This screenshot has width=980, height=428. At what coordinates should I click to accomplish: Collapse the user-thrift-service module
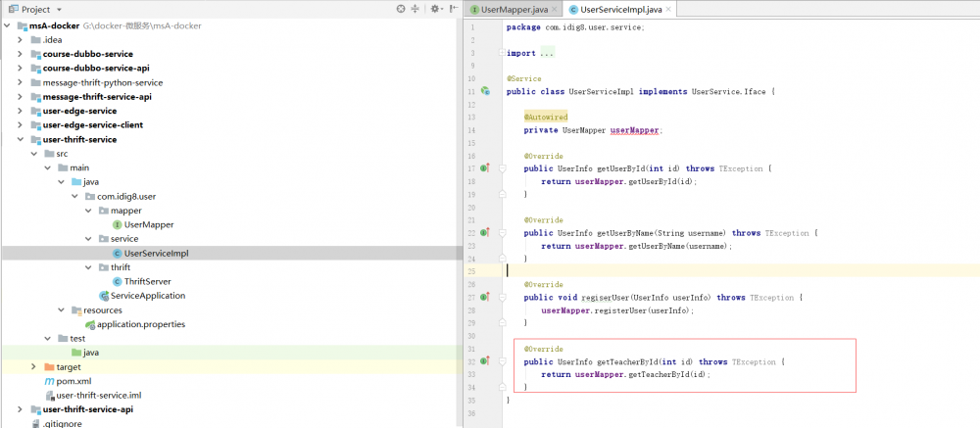click(x=20, y=139)
